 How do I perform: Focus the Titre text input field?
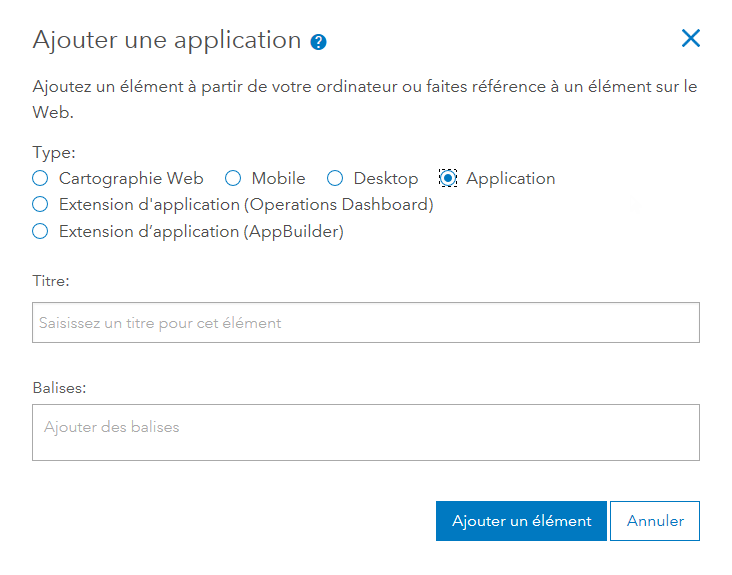click(x=365, y=323)
